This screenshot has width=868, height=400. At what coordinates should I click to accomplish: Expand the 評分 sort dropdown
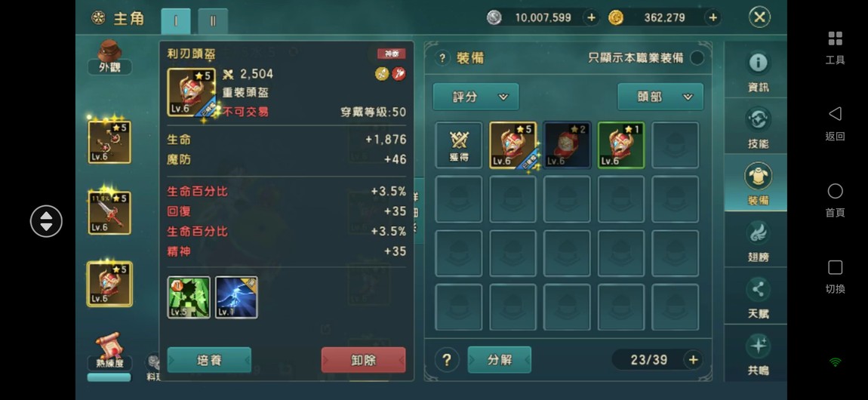pos(476,97)
